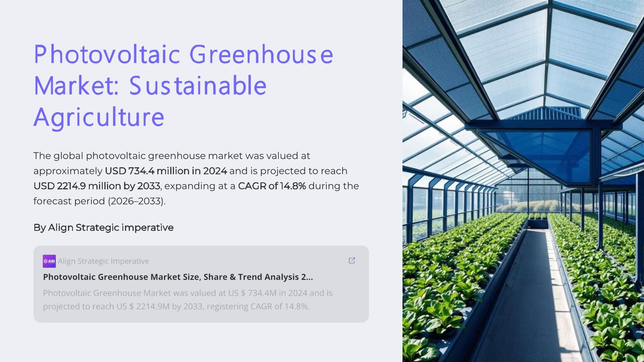Click the 'forecast period (2026–2033)' text
This screenshot has width=644, height=362.
[99, 201]
